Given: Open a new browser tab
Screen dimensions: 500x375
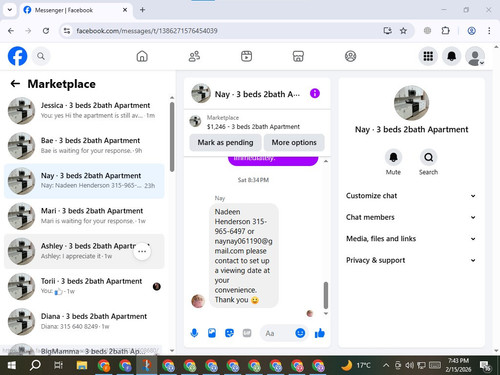Looking at the screenshot, I should tap(142, 10).
